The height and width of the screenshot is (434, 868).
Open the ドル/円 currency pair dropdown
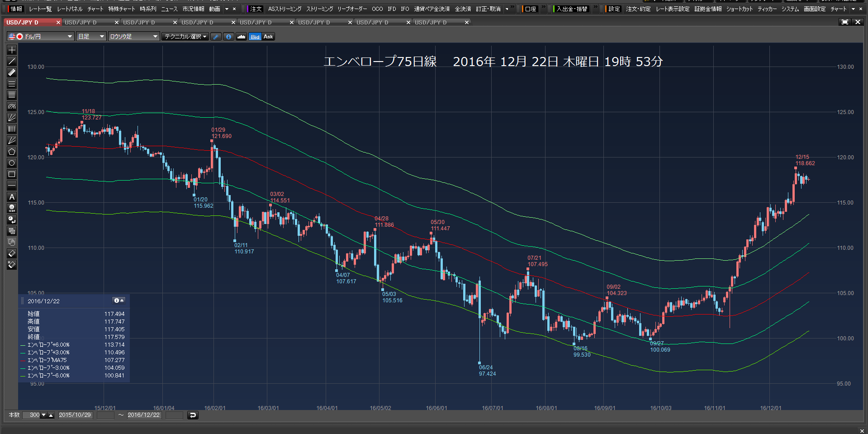[x=40, y=37]
